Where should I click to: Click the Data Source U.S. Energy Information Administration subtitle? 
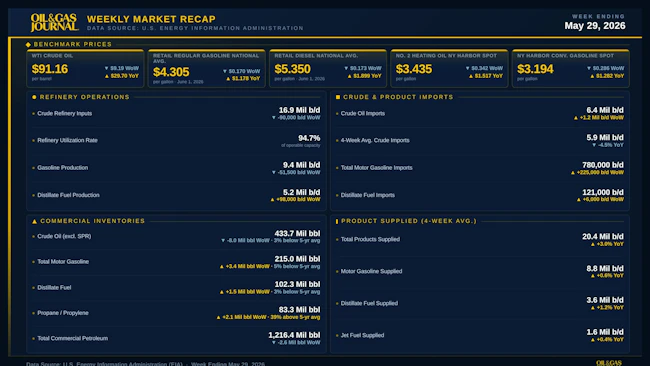(x=195, y=28)
